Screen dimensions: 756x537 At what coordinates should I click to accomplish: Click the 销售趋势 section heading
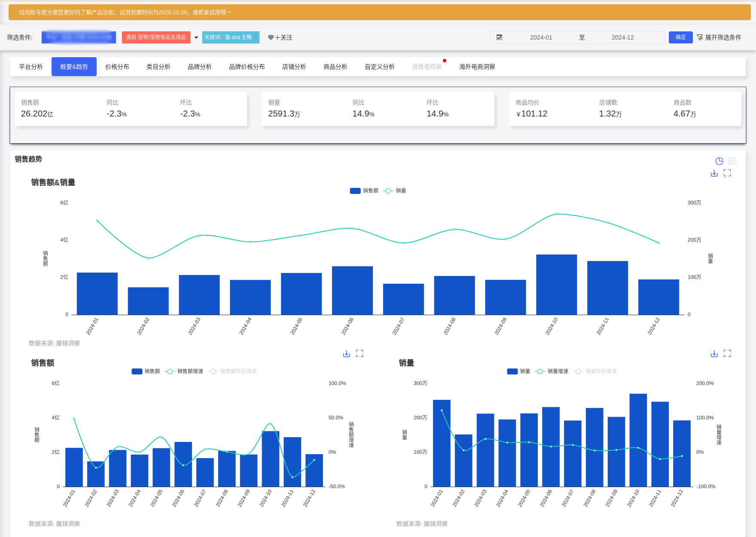pyautogui.click(x=28, y=159)
